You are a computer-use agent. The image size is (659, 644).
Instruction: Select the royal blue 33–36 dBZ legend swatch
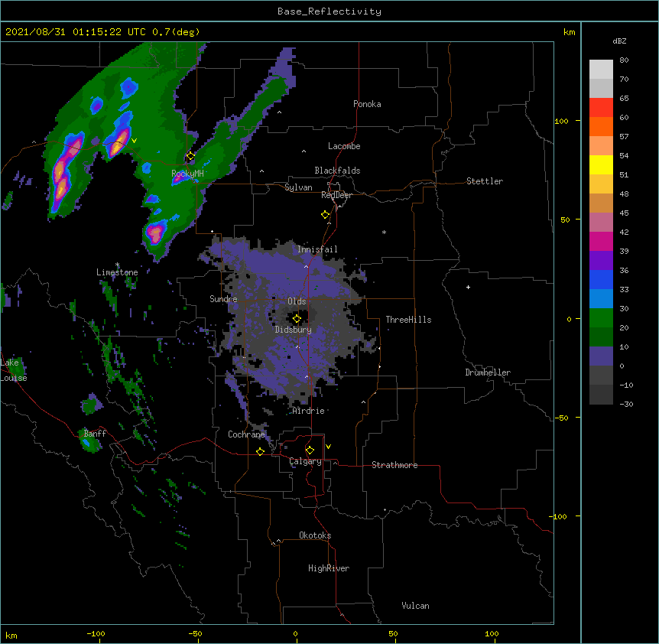(601, 279)
